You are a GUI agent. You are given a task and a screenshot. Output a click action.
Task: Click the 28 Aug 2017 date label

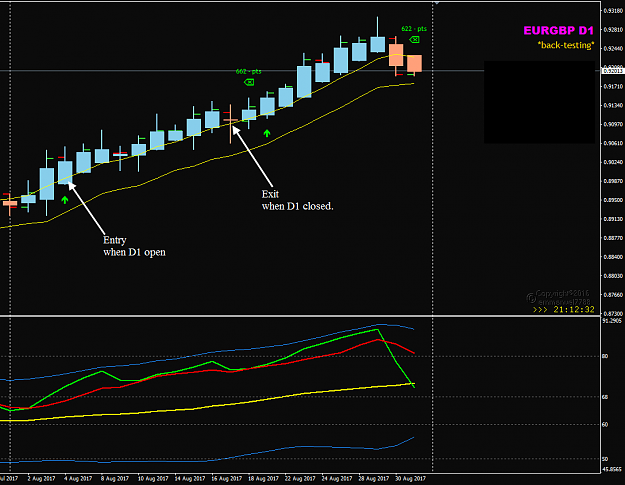coord(373,478)
